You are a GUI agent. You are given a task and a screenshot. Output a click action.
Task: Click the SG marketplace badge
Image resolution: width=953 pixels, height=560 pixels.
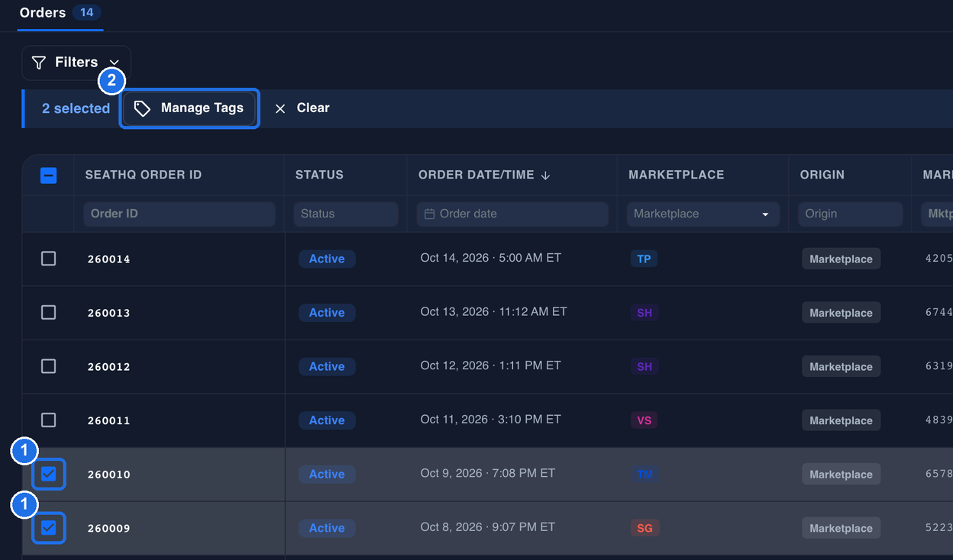644,528
